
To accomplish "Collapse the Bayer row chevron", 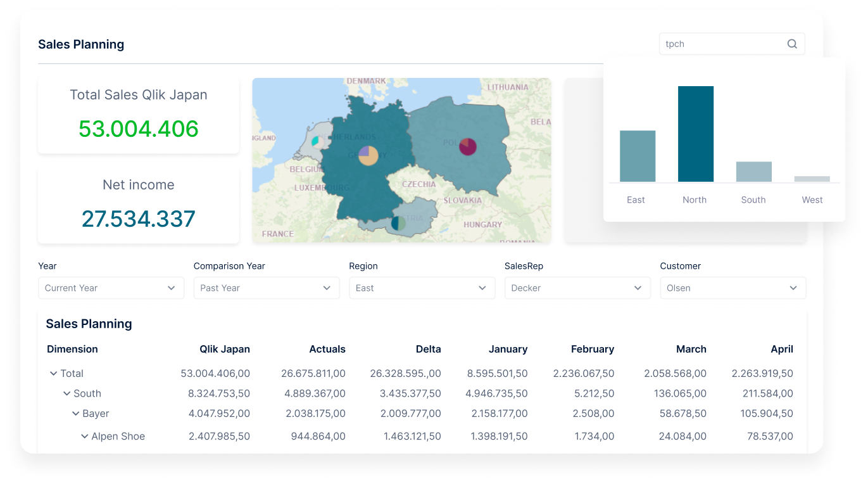I will click(x=76, y=414).
